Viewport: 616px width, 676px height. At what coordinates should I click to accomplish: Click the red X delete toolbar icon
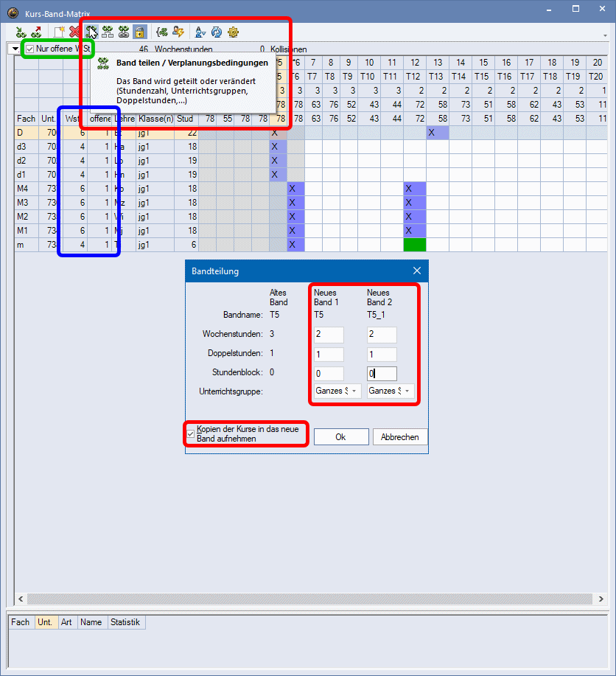pos(75,32)
